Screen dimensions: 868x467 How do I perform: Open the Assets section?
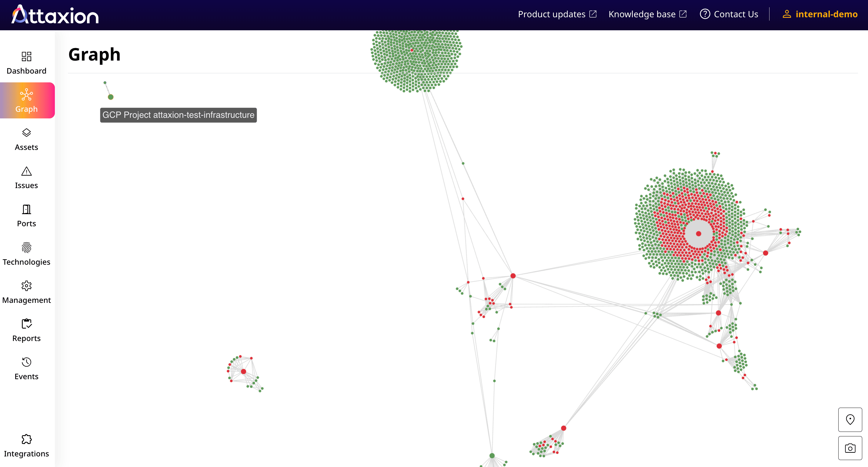pyautogui.click(x=26, y=139)
